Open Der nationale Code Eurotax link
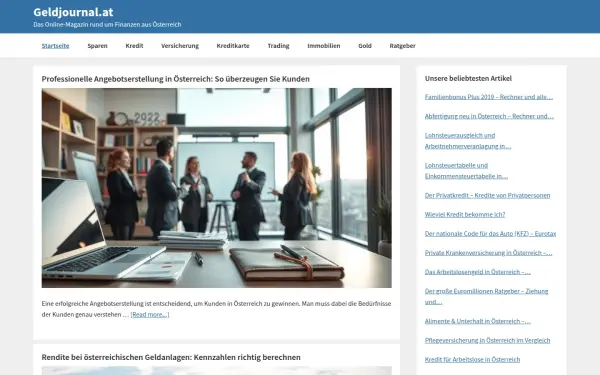 pos(490,233)
